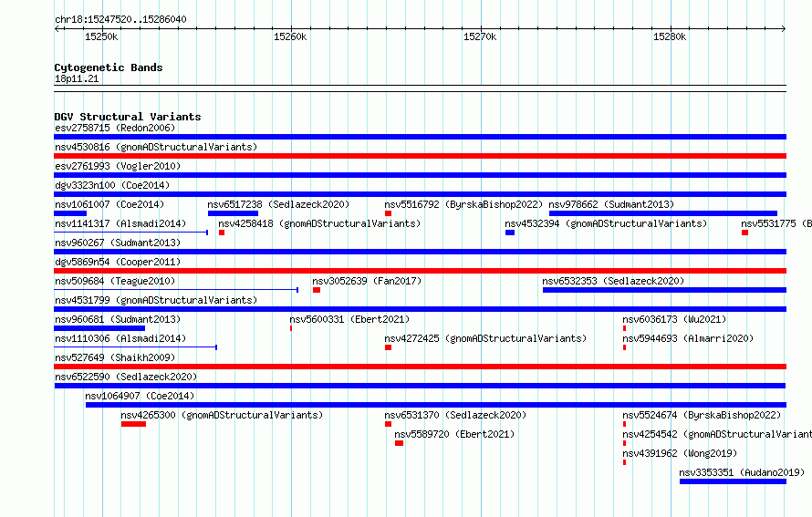Click the nsv4258418 gnomAD red marker
Screen dimensions: 812x517
pos(222,233)
